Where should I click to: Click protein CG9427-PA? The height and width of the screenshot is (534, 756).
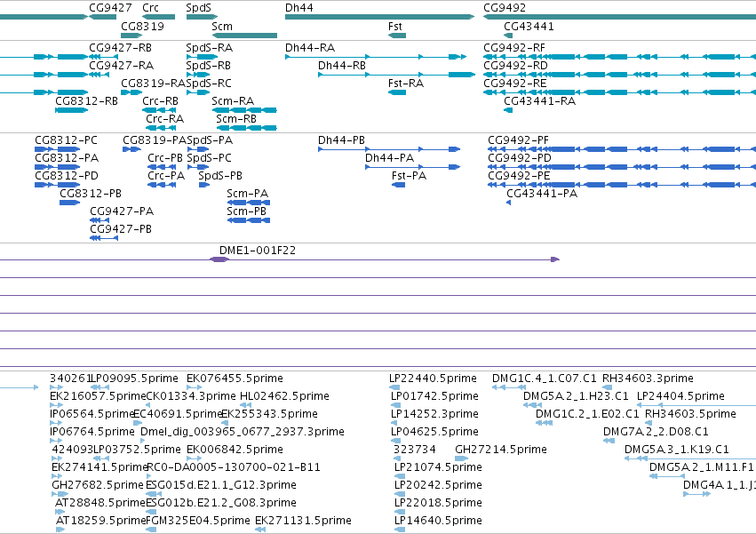pyautogui.click(x=99, y=220)
